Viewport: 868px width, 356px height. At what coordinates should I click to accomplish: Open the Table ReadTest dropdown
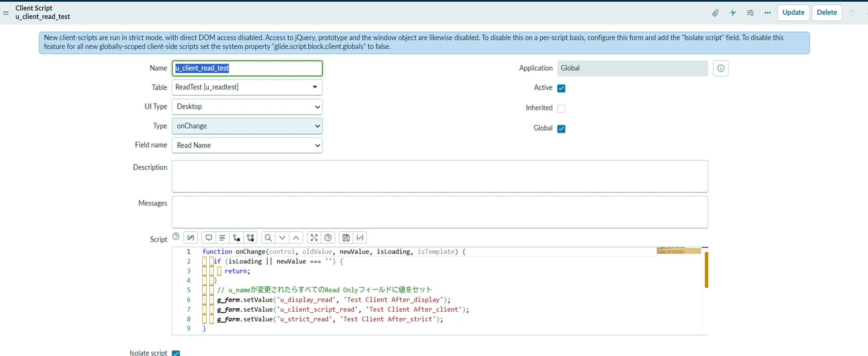(247, 87)
